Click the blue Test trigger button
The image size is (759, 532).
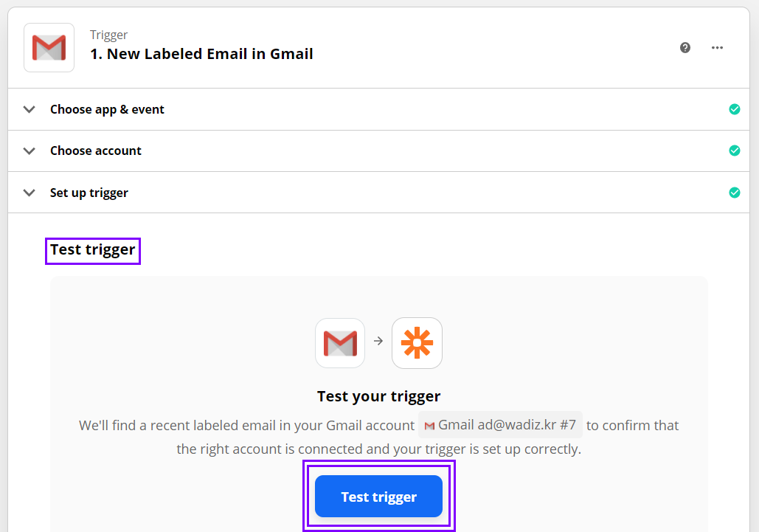[x=378, y=496]
